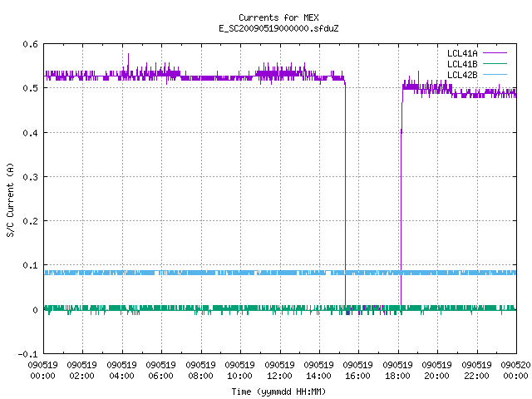Click the y-axis tick value 0.3
The image size is (532, 399).
point(30,177)
